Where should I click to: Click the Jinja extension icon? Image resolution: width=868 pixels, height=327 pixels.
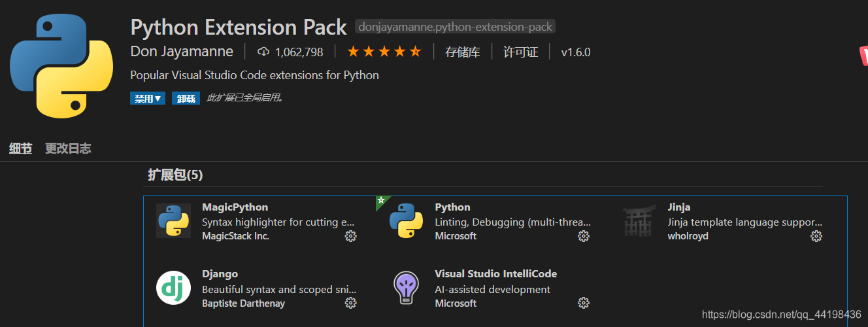(x=639, y=220)
